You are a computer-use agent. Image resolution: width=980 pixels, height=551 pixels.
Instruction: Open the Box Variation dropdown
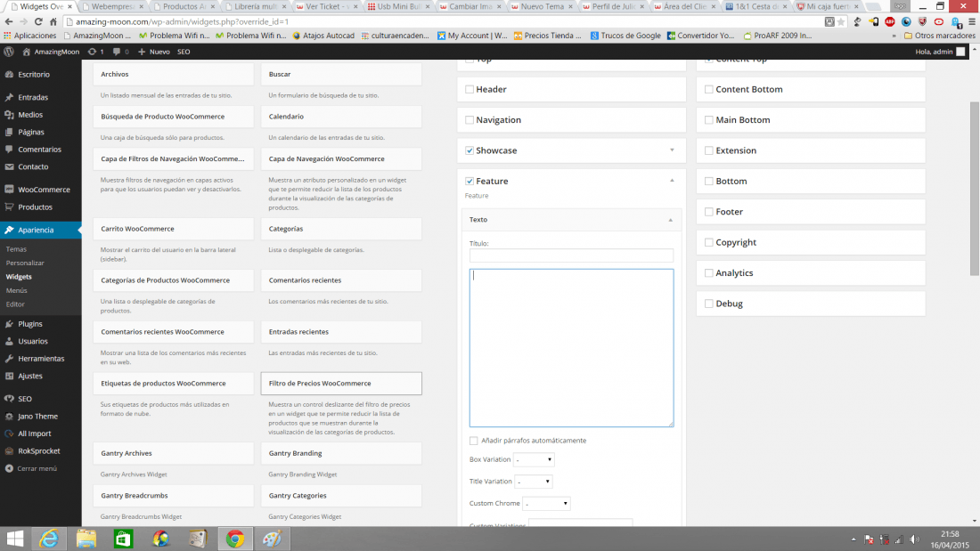click(534, 460)
